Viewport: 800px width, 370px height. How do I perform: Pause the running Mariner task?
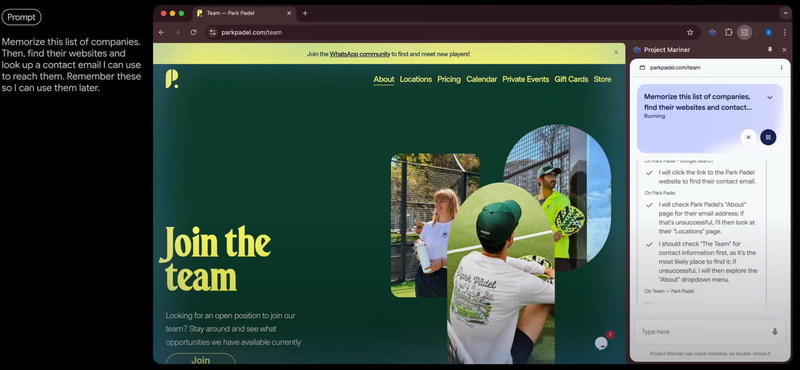pyautogui.click(x=768, y=137)
